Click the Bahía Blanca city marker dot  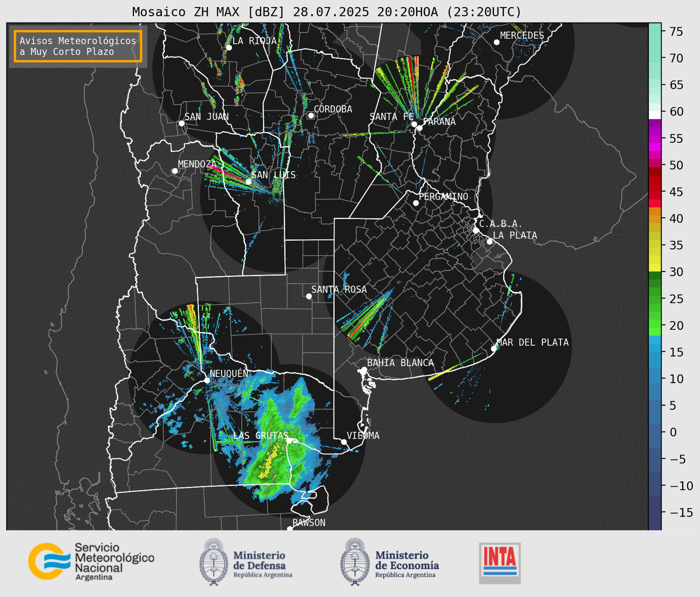[364, 369]
